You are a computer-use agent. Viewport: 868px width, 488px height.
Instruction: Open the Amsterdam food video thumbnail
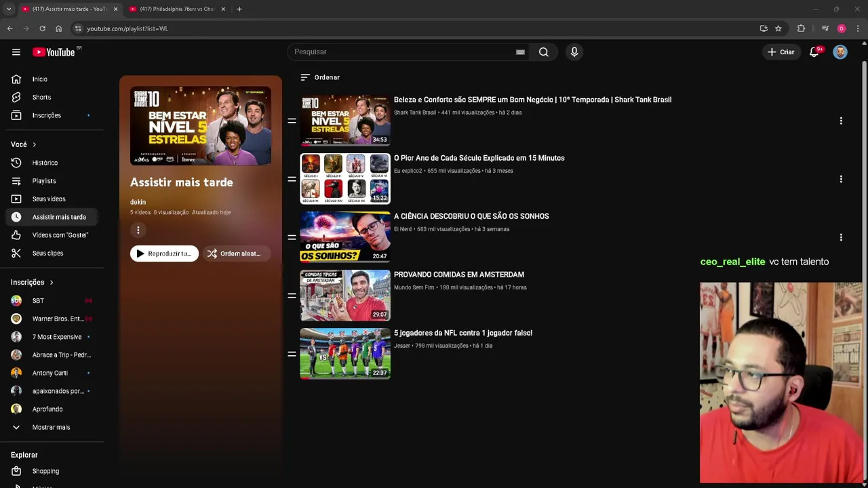[345, 296]
